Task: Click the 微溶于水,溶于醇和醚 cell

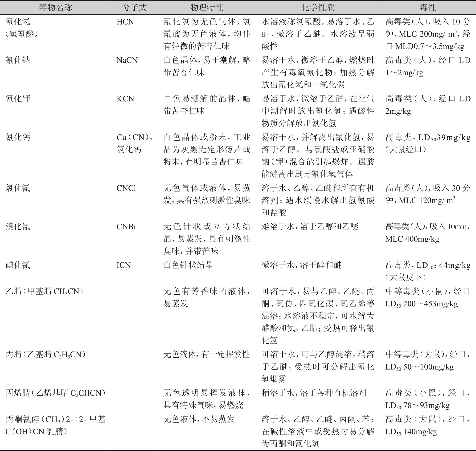Action: tap(302, 265)
